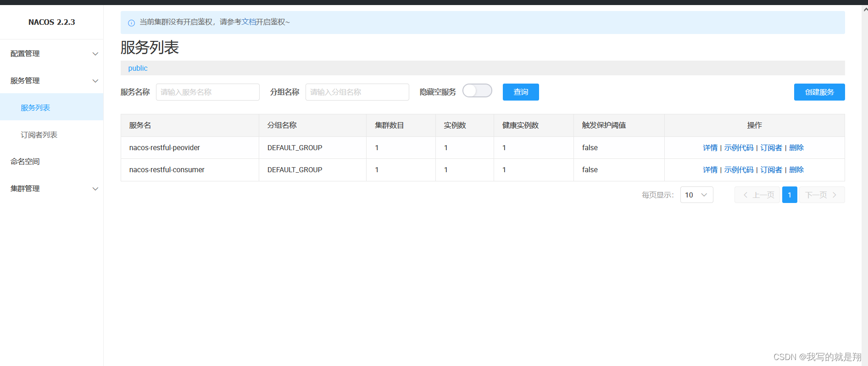
Task: Toggle the 隐藏空服务 switch
Action: coord(477,91)
